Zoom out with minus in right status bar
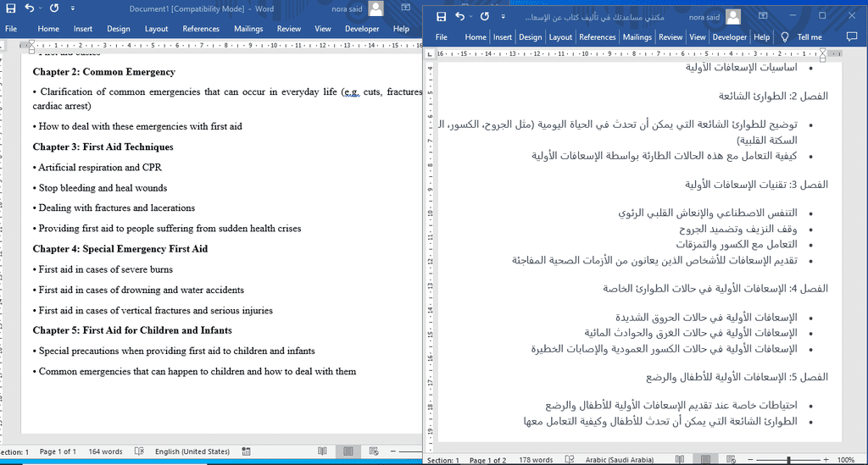 coord(751,459)
